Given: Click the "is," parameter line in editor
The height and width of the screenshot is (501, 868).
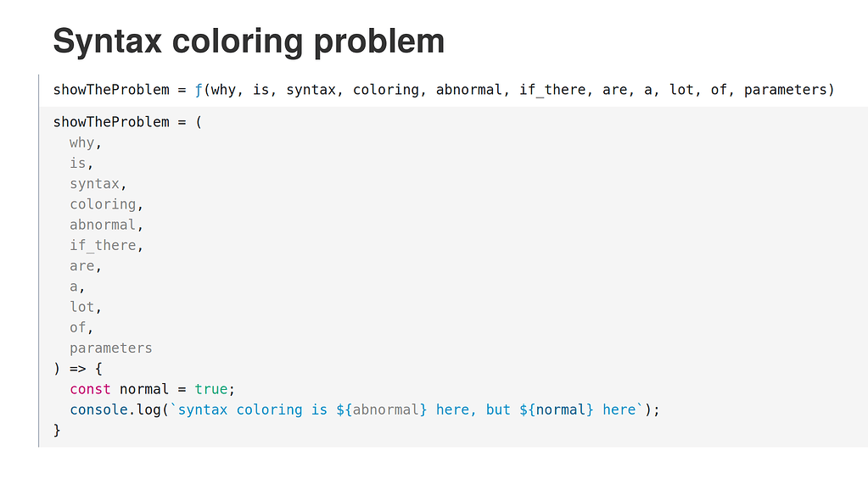Looking at the screenshot, I should (x=81, y=163).
